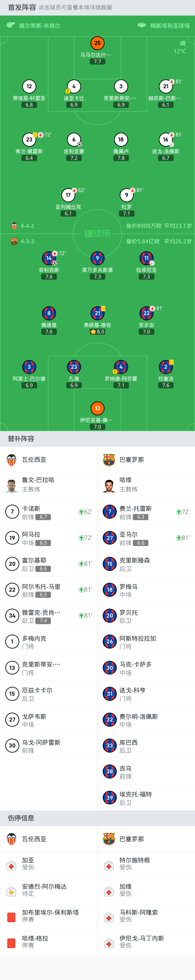This screenshot has width=195, height=980.
Task: Open Valencia coach Rubén Baraja photo
Action: [12, 485]
